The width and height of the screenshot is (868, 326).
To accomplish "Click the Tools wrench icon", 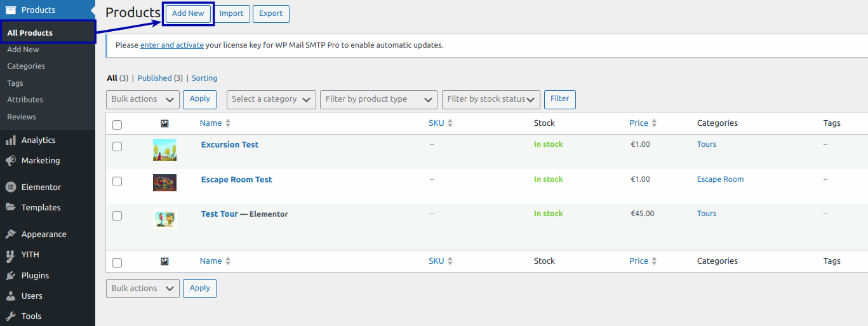I will click(11, 316).
